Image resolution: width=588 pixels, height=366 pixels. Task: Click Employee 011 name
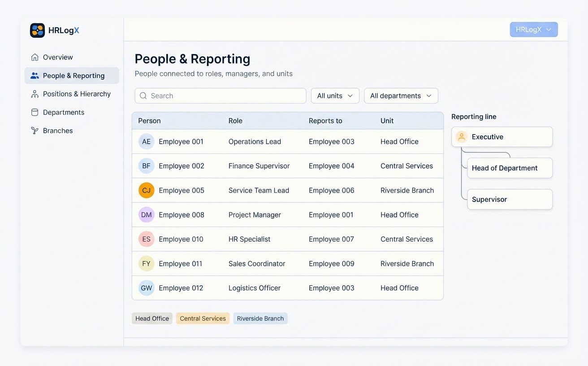[181, 264]
